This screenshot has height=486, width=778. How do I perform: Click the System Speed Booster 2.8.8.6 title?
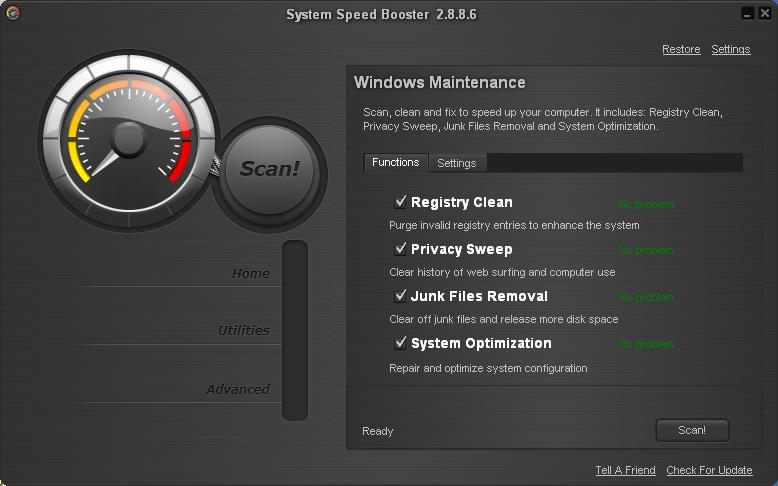(381, 14)
